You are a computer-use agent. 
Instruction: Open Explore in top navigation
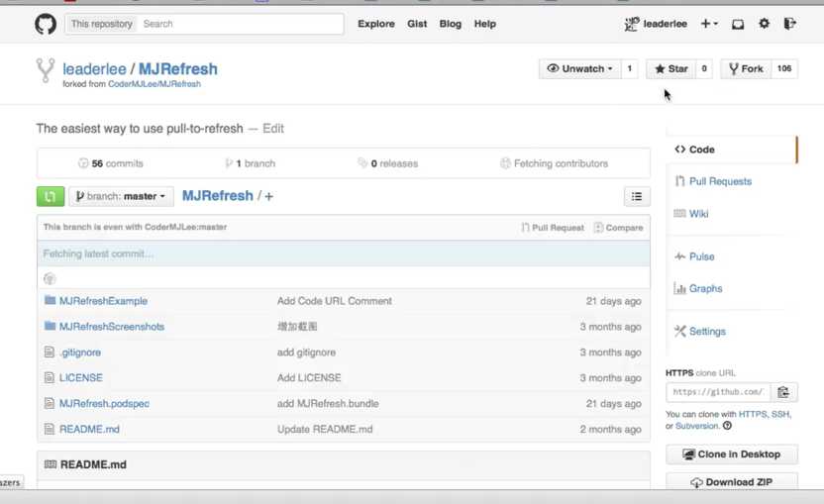tap(376, 24)
